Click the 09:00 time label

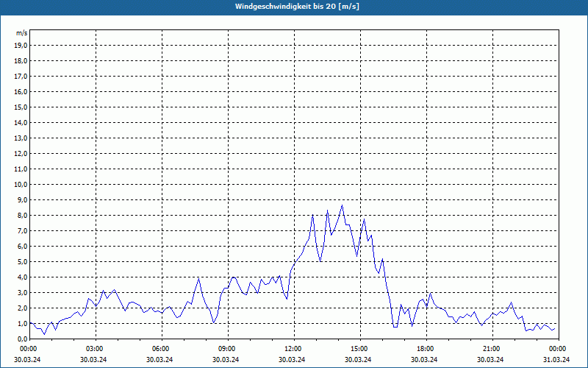229,349
